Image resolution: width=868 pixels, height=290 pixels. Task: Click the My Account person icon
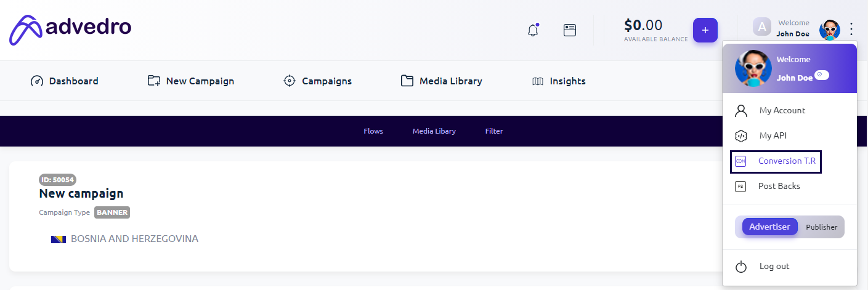741,111
